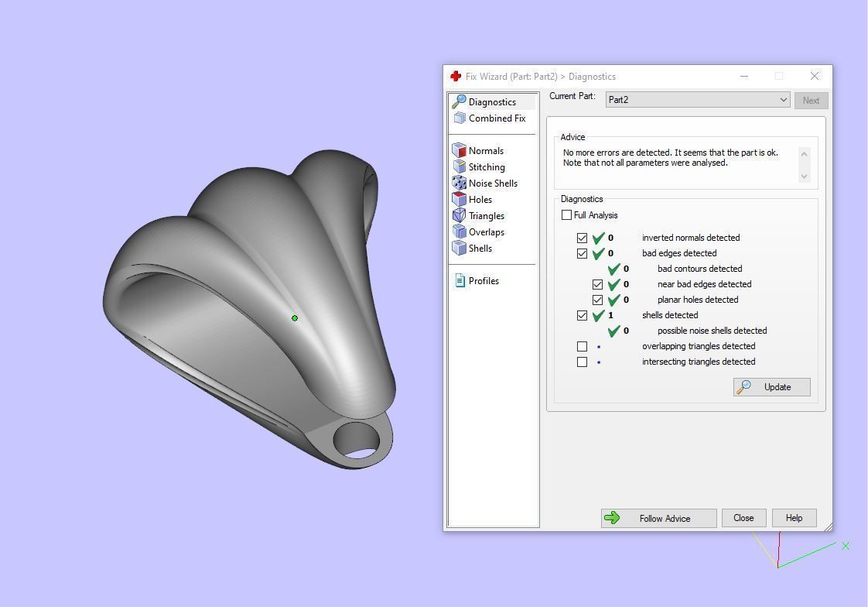Click the shells detected green checkmark
868x607 pixels.
click(599, 315)
